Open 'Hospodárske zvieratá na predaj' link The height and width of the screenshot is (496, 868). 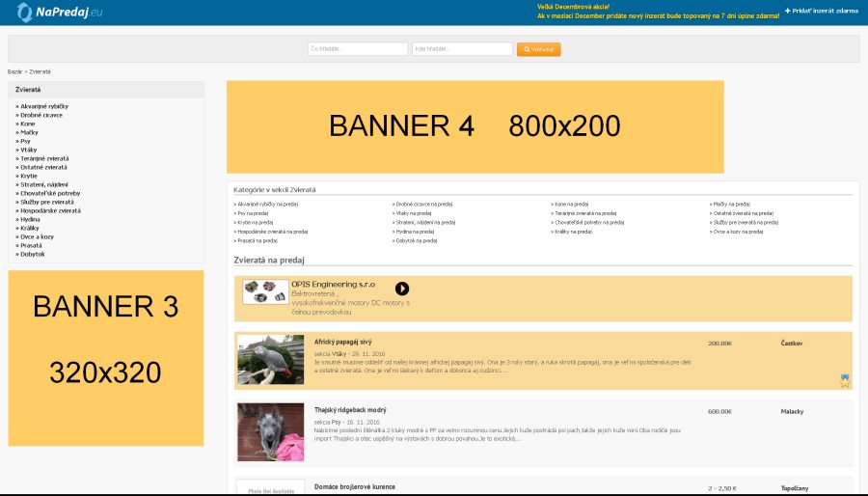(272, 232)
